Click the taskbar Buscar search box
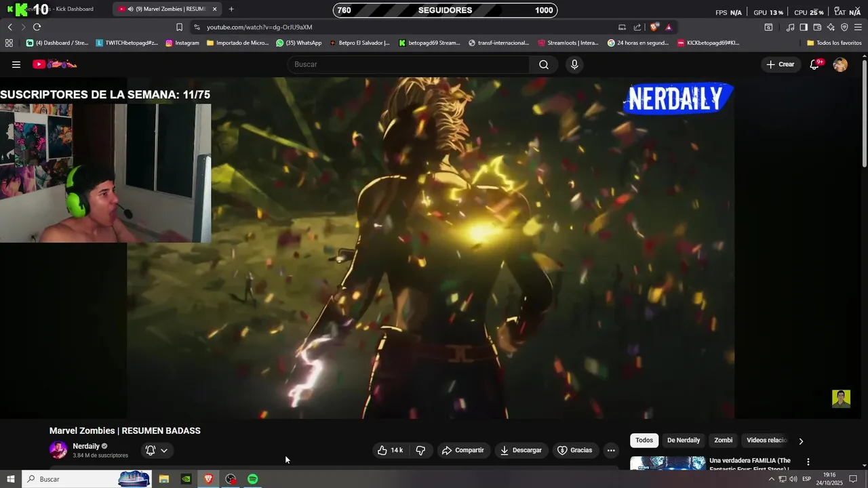868x488 pixels. (87, 479)
